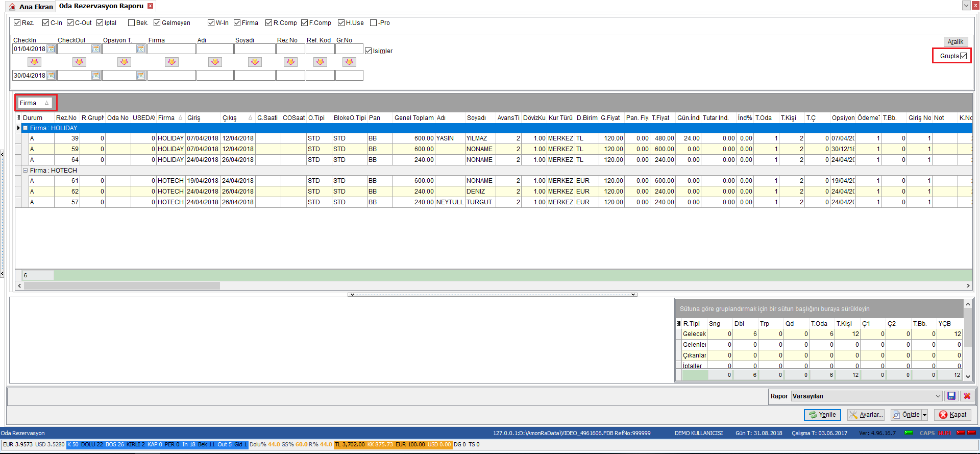The height and width of the screenshot is (454, 980).
Task: Enable the Bek. checkbox
Action: (131, 23)
